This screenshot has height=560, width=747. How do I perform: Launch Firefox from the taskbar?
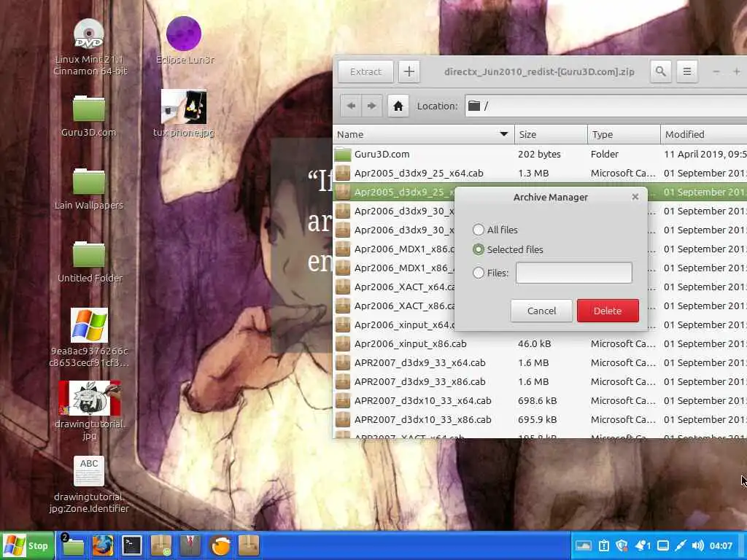click(x=102, y=545)
